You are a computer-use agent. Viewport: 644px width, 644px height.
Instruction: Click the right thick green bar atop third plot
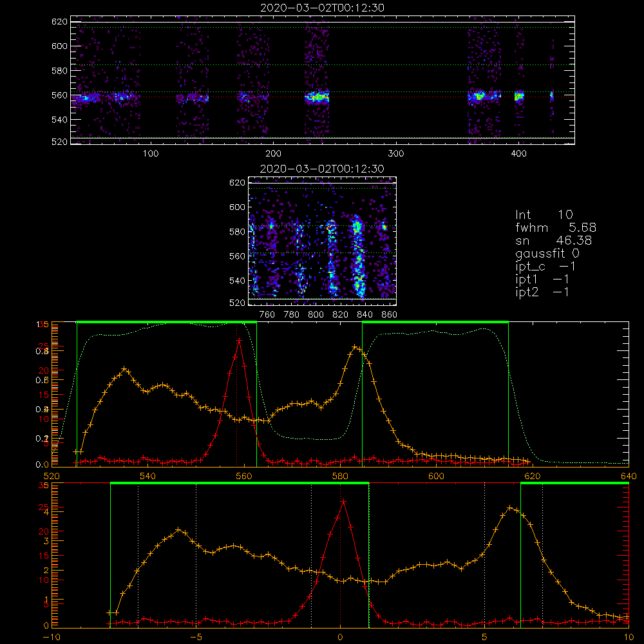click(435, 322)
